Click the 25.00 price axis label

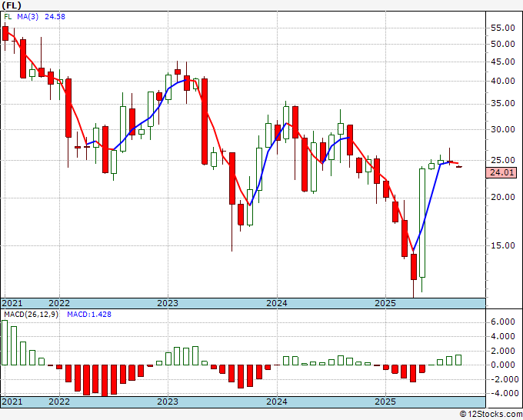(x=503, y=160)
